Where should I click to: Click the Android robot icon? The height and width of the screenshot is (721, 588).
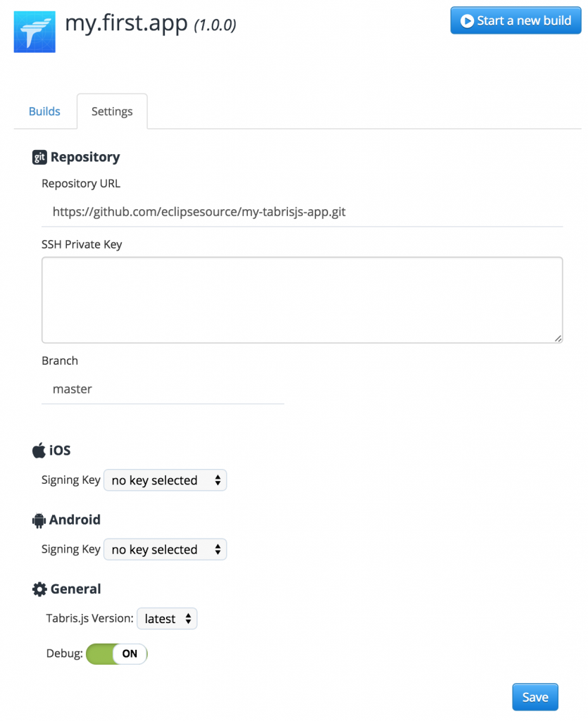(39, 520)
